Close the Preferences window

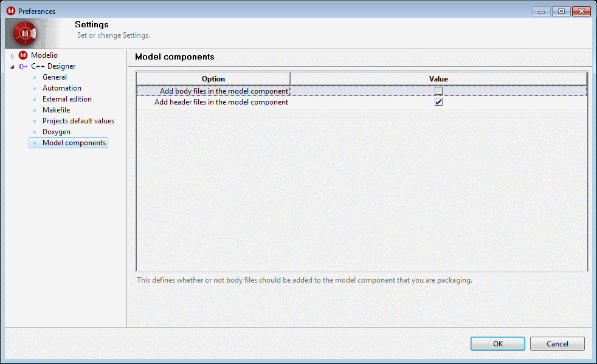[581, 12]
